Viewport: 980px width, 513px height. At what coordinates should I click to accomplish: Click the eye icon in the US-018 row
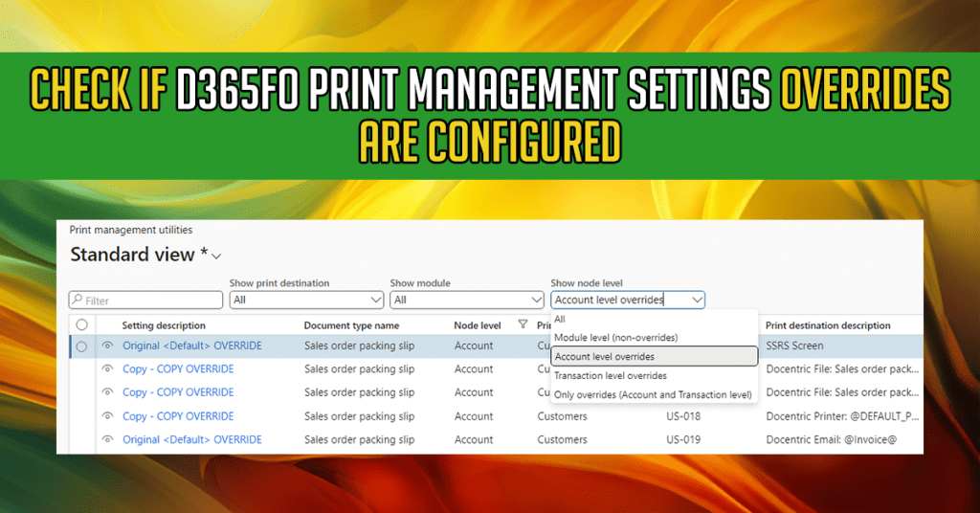click(x=107, y=416)
